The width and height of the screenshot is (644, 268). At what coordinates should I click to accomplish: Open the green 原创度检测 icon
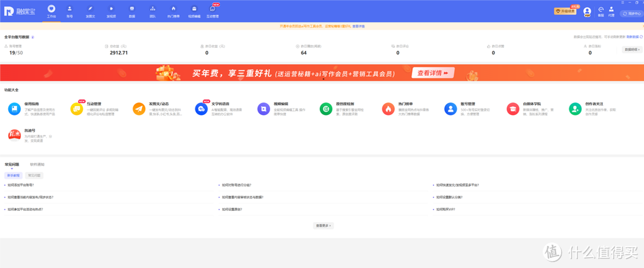point(325,109)
